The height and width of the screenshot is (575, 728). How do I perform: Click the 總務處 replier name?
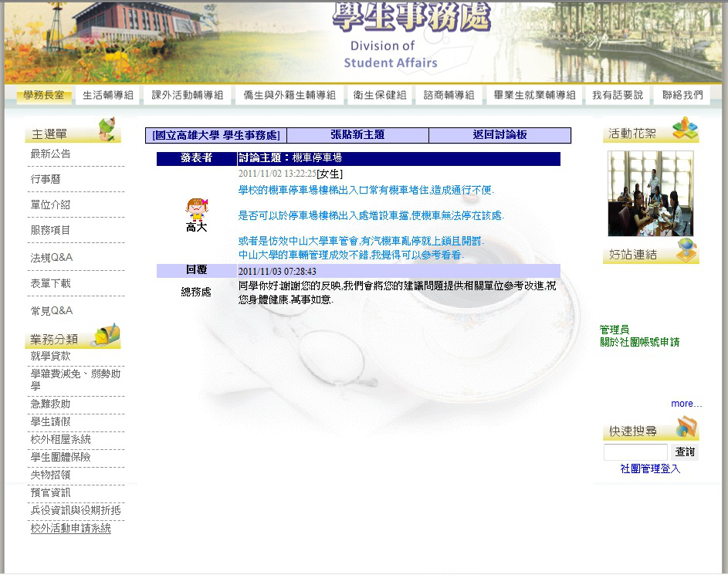196,292
